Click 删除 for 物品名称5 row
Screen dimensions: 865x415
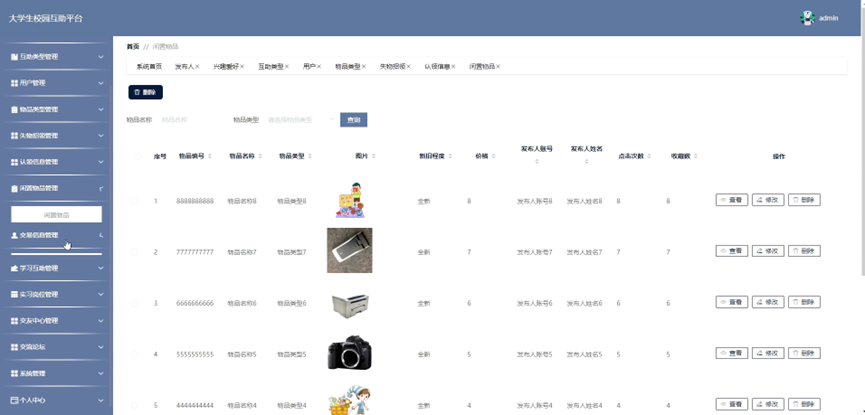click(804, 353)
